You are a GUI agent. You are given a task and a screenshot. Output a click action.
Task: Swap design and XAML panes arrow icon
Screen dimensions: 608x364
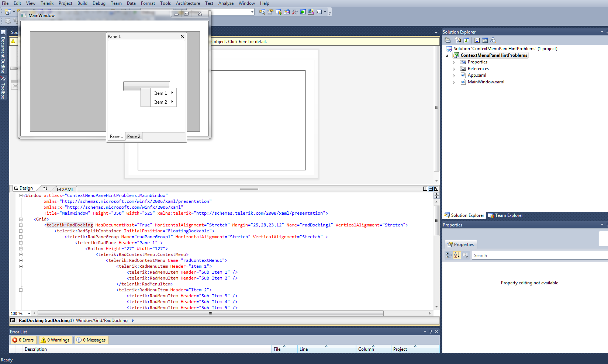(45, 188)
